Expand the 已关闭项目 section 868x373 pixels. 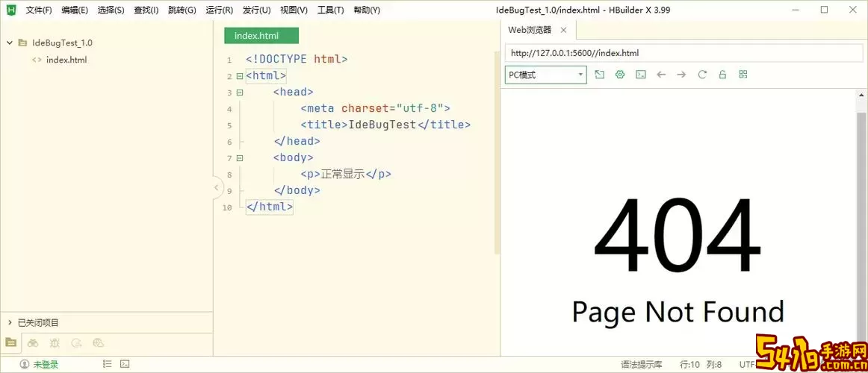click(x=10, y=323)
